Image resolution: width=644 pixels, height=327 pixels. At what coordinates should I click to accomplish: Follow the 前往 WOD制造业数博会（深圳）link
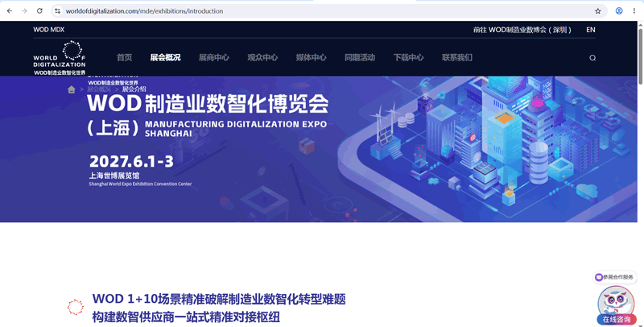click(x=522, y=30)
